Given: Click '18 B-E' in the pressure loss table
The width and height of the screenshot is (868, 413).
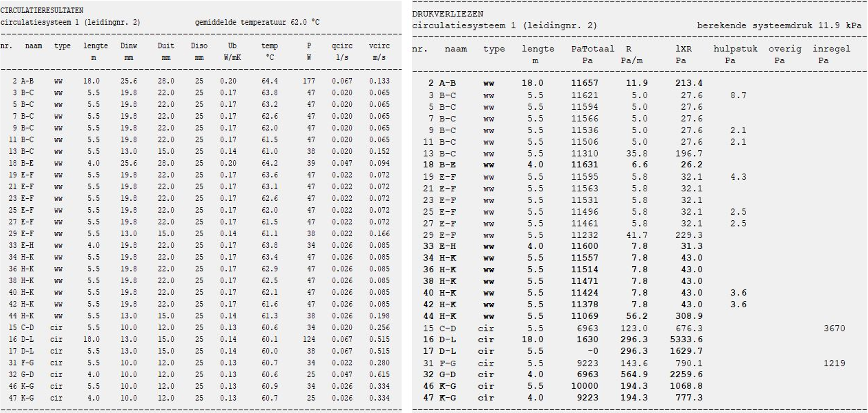Looking at the screenshot, I should [439, 165].
